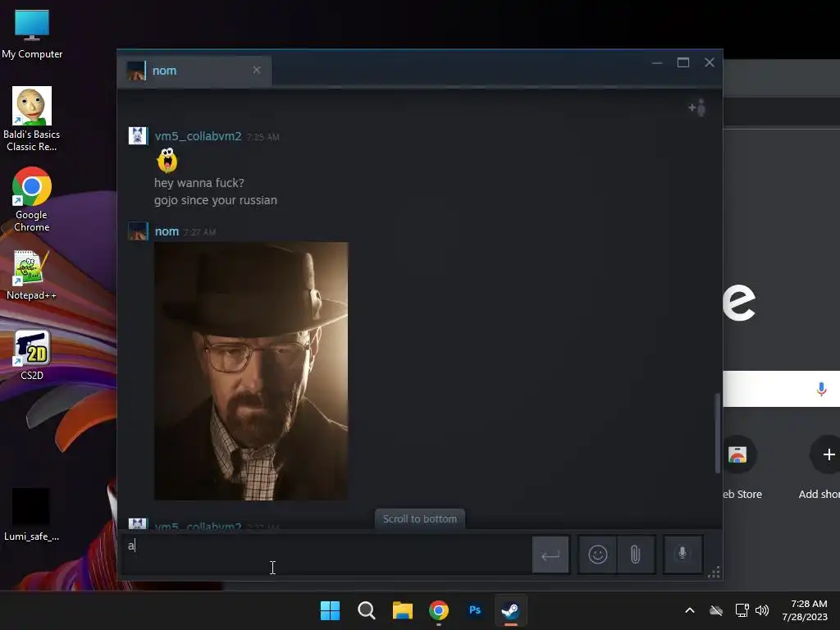
Task: Select the Google Chrome desktop shortcut
Action: 32,199
